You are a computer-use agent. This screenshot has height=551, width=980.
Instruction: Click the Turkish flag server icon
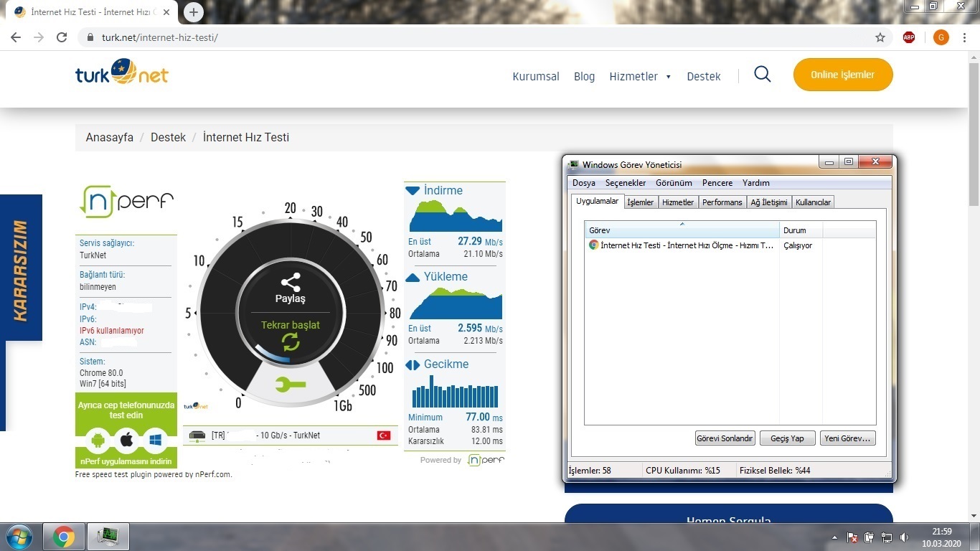[384, 435]
